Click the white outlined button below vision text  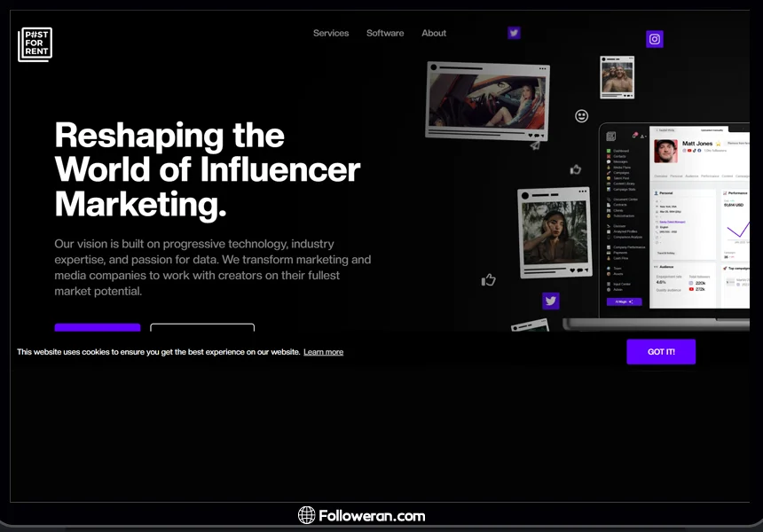click(x=202, y=328)
